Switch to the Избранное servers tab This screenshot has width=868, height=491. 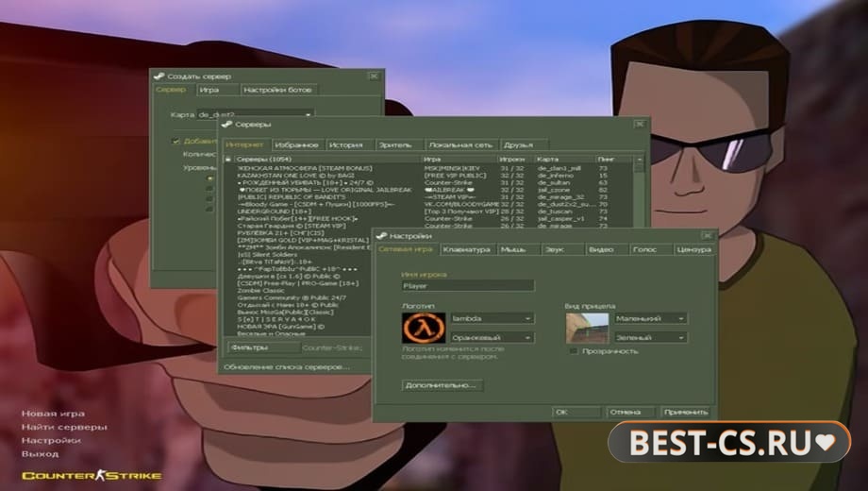pos(296,145)
